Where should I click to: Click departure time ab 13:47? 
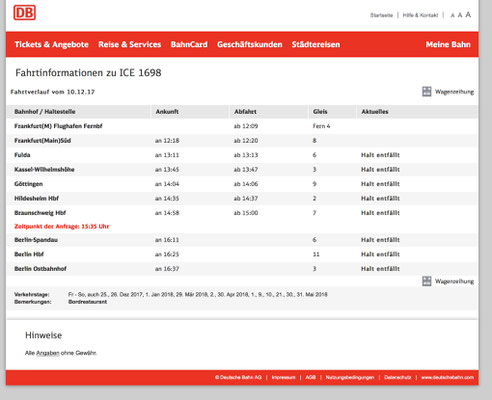coord(246,169)
